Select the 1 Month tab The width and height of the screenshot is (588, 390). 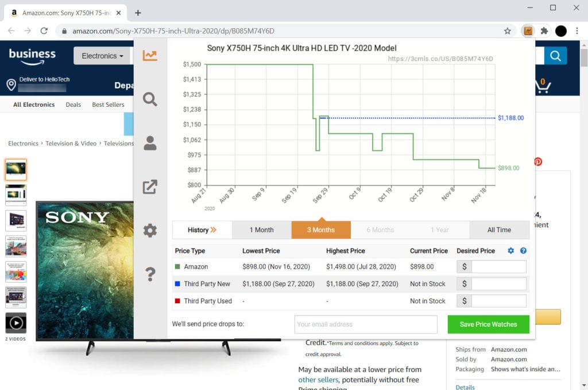261,230
